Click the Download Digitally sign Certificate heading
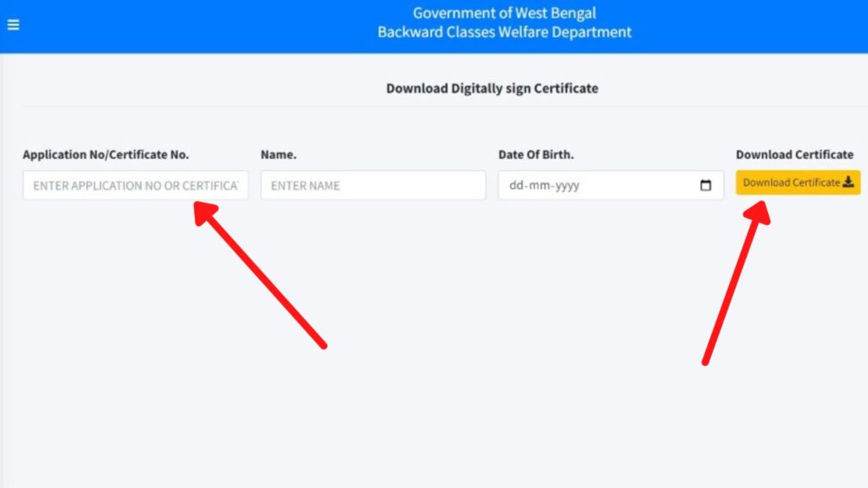868x488 pixels. click(492, 88)
